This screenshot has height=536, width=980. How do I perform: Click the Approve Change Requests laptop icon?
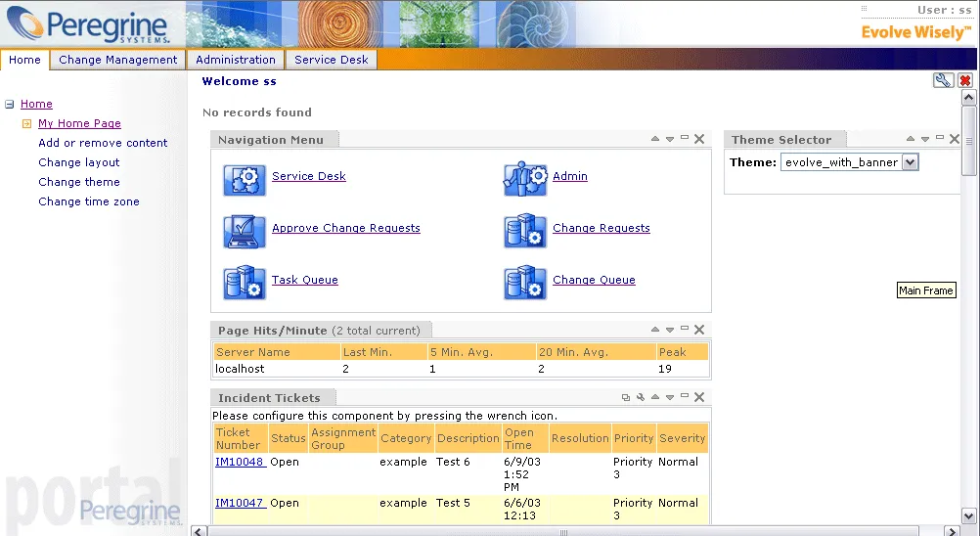coord(245,231)
